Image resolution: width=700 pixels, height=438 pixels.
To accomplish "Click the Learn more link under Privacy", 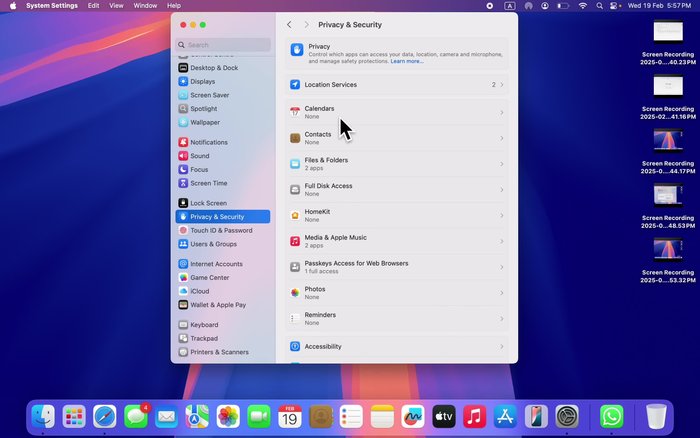I will (406, 61).
